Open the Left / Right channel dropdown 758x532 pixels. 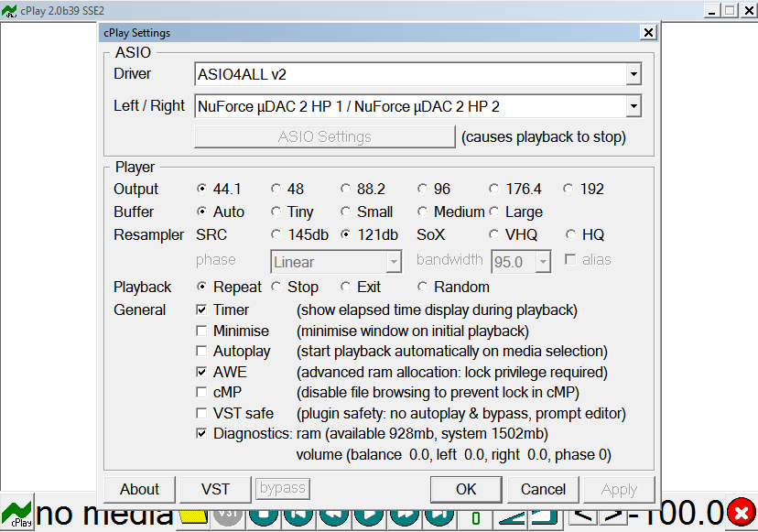point(633,106)
